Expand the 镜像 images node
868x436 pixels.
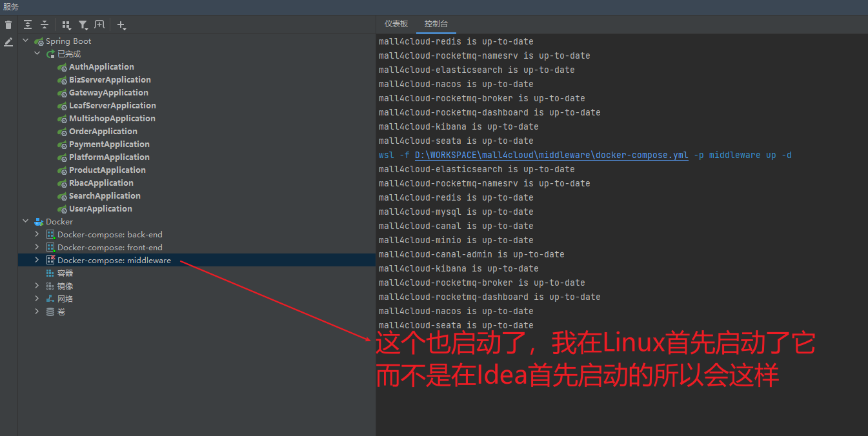[x=37, y=286]
